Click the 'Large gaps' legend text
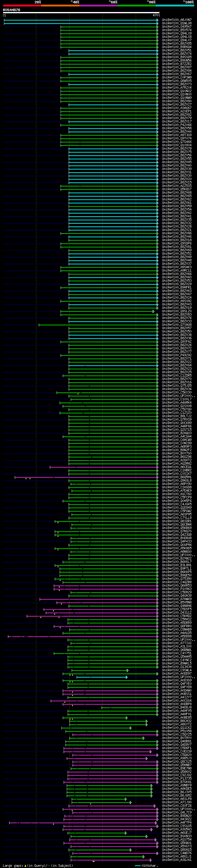197x868 pixels. pyautogui.click(x=14, y=866)
